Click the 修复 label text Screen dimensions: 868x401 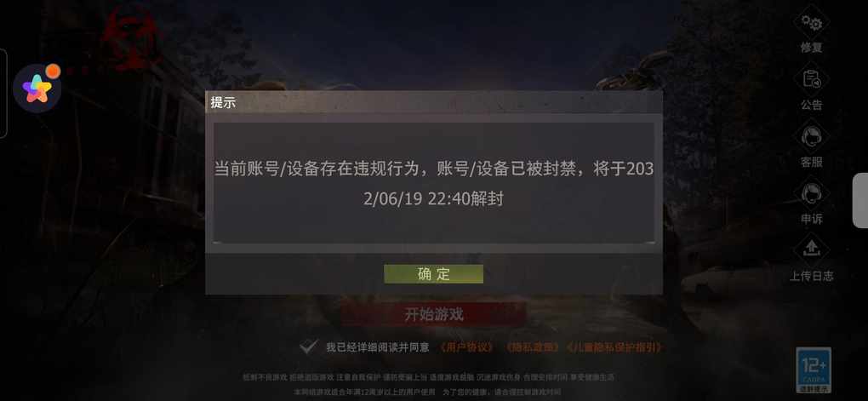tap(812, 48)
